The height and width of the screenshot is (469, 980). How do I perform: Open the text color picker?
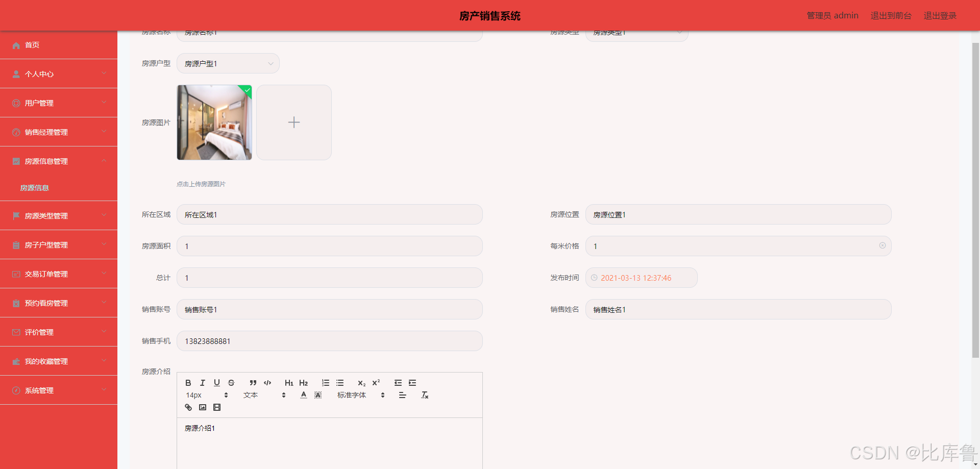(304, 395)
